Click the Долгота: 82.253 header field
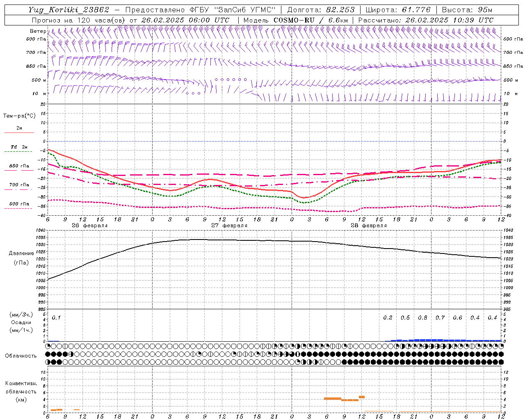This screenshot has height=420, width=525. coord(321,10)
